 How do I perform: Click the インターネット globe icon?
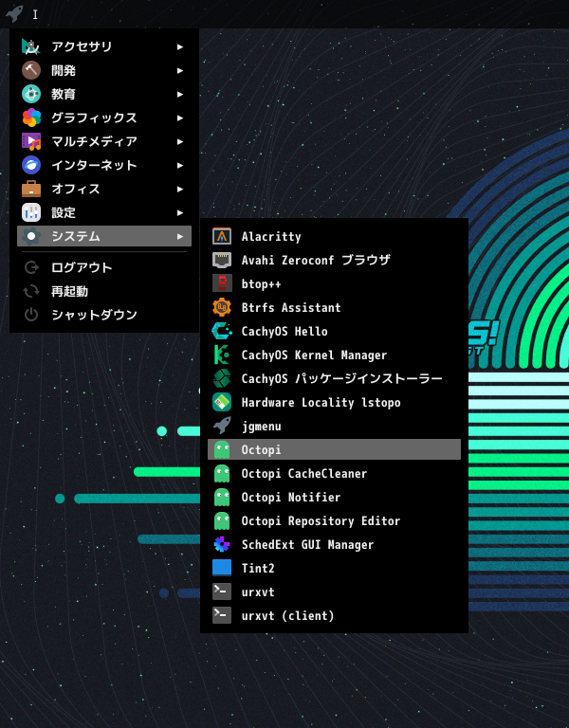31,165
